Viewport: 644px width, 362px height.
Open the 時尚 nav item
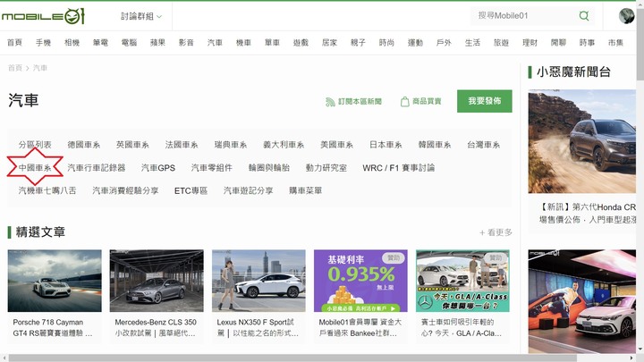pyautogui.click(x=386, y=43)
